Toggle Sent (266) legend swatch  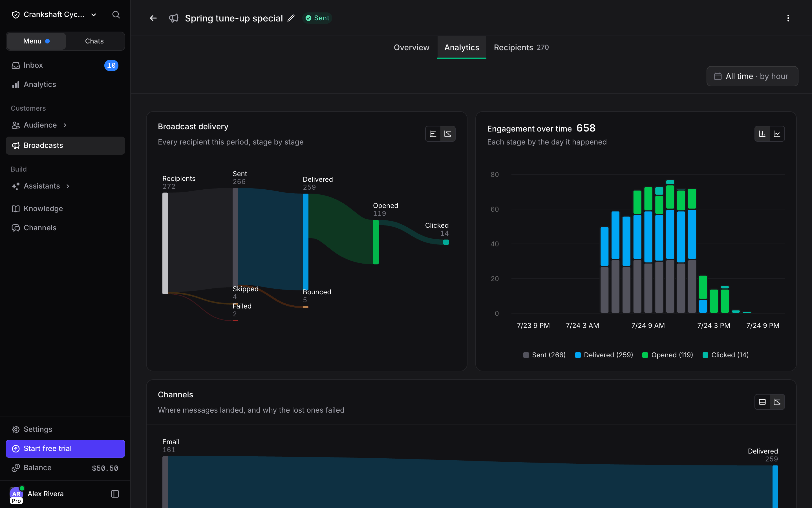pyautogui.click(x=526, y=355)
